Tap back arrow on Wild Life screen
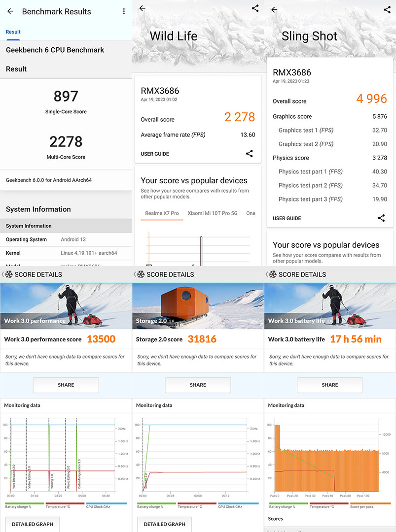 [143, 8]
